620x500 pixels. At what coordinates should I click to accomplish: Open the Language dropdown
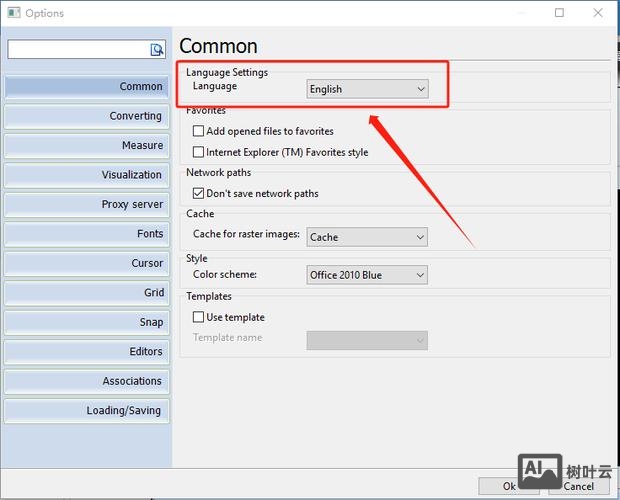point(367,89)
